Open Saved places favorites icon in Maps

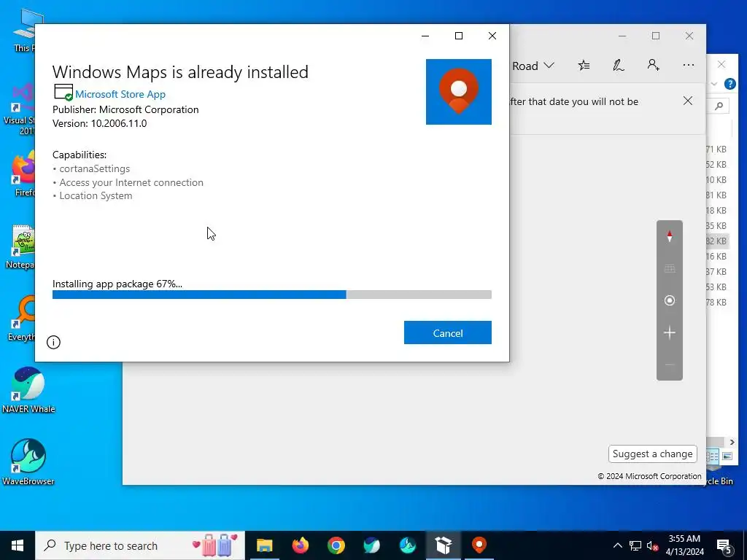[x=584, y=65]
